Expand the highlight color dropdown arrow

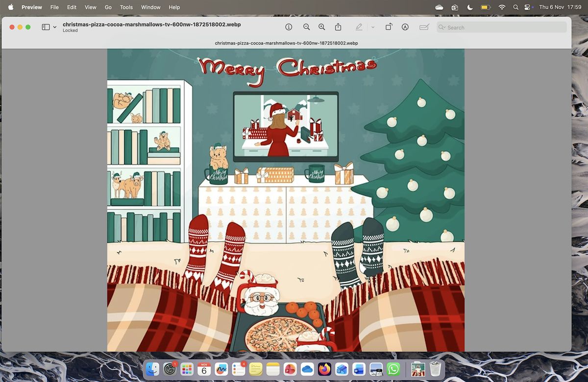[x=373, y=27]
